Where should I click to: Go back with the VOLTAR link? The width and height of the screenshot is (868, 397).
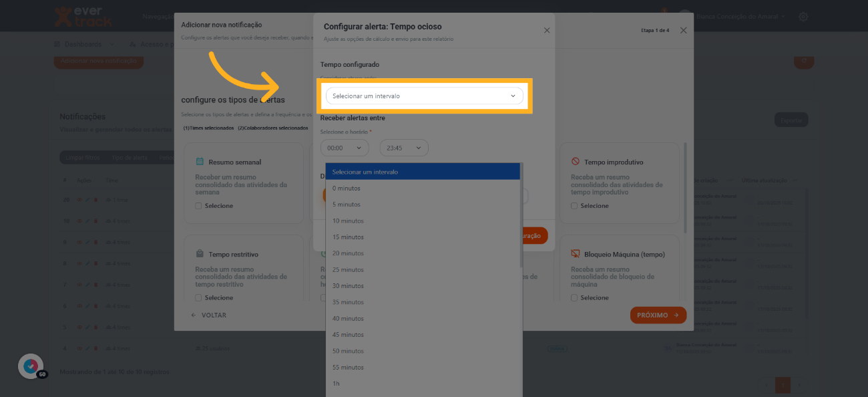209,315
